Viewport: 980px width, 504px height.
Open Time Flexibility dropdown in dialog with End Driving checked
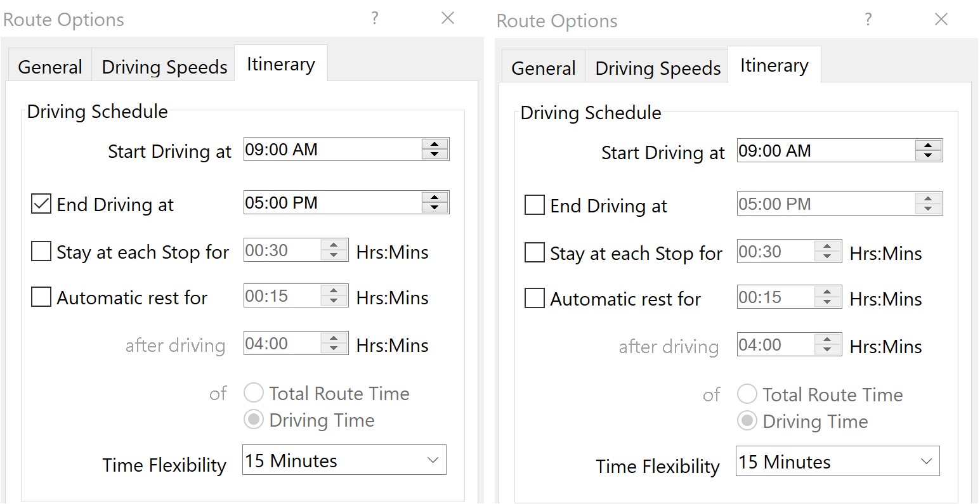[x=344, y=461]
